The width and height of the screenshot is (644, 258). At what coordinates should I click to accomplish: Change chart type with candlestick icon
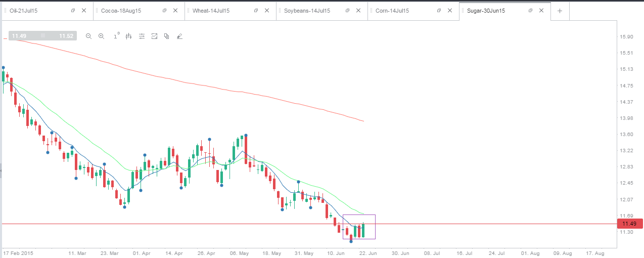point(128,36)
